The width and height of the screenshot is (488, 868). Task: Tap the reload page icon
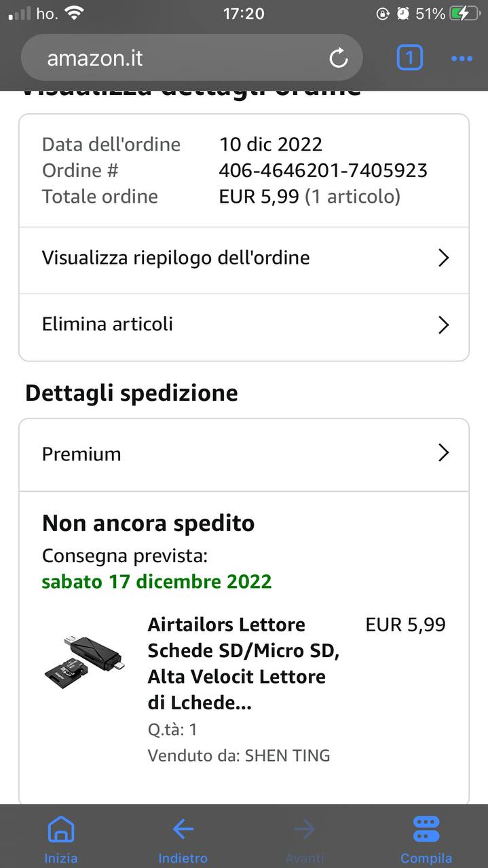338,58
